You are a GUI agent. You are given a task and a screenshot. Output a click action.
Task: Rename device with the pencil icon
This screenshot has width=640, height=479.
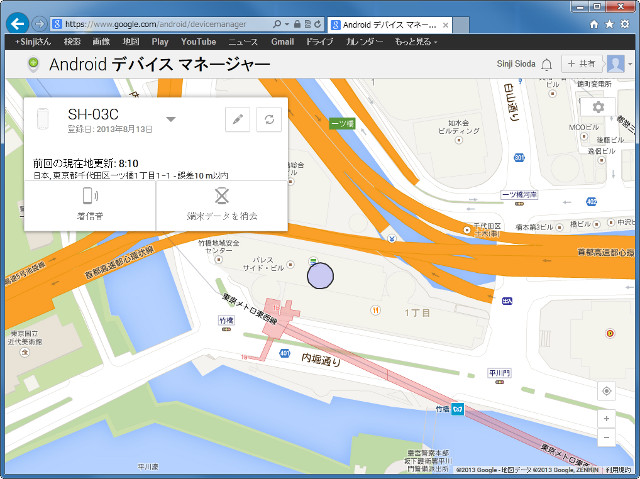point(238,120)
